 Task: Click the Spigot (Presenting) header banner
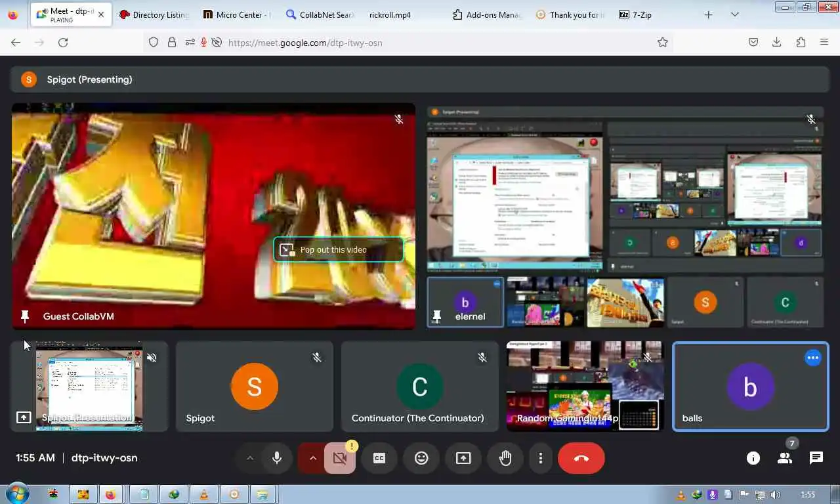click(419, 79)
